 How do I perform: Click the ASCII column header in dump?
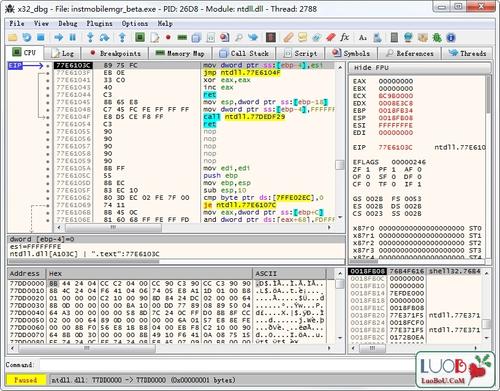click(289, 274)
